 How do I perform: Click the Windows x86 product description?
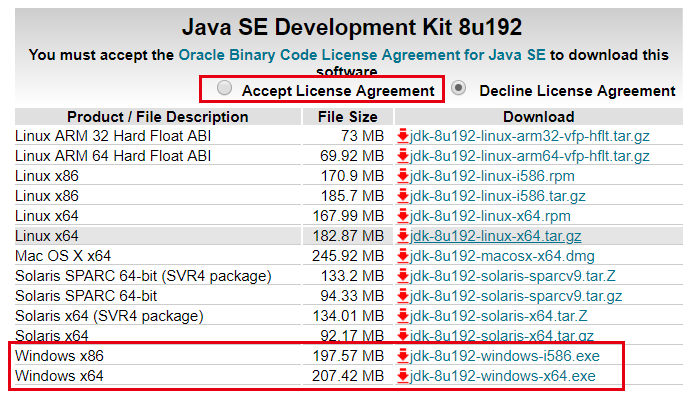pos(59,356)
